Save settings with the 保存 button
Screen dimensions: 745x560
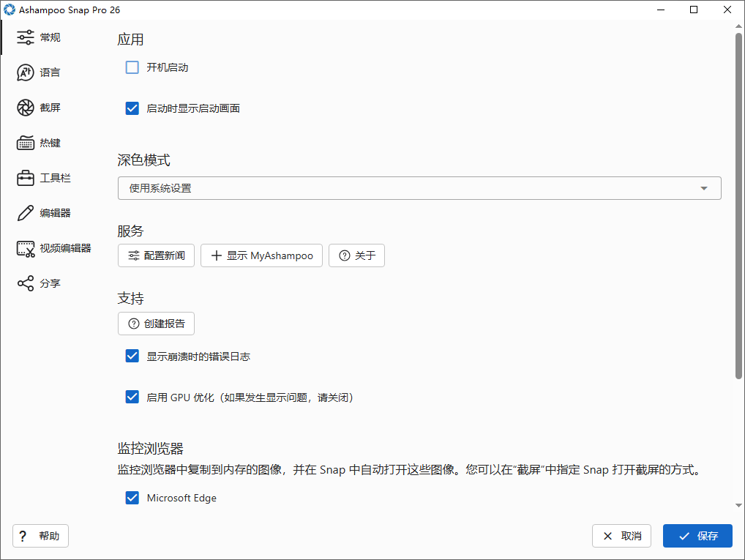coord(697,536)
